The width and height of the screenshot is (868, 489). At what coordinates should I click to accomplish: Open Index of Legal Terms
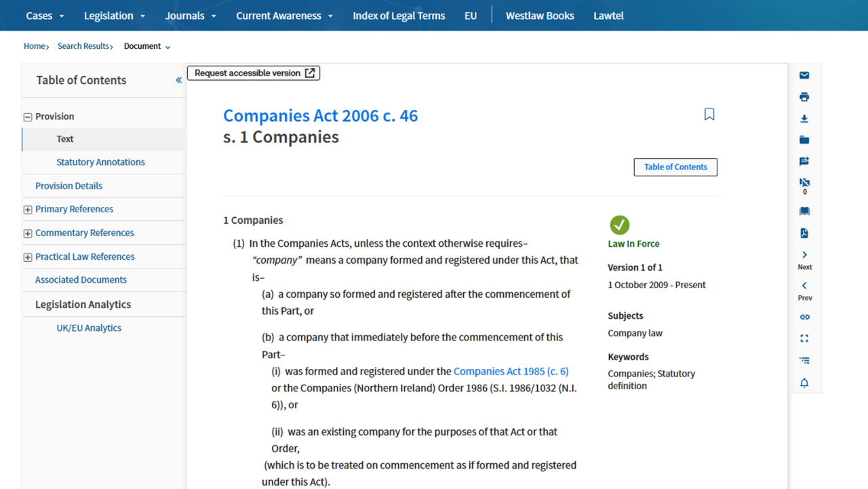click(x=399, y=16)
